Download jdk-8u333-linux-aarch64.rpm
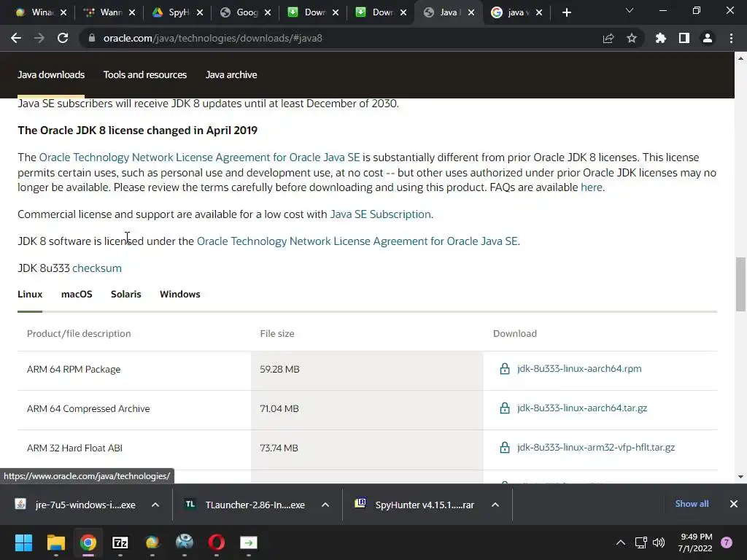This screenshot has width=747, height=560. point(579,368)
